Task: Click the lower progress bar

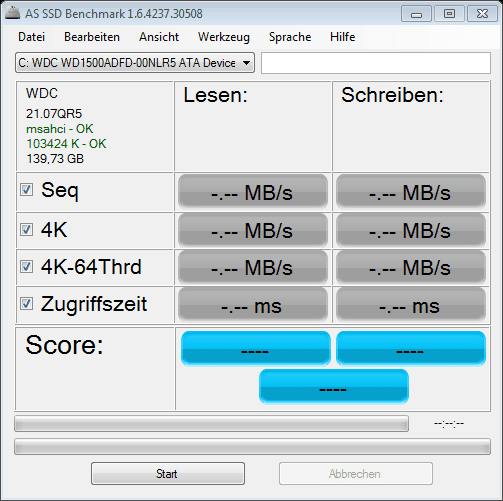Action: click(x=252, y=447)
